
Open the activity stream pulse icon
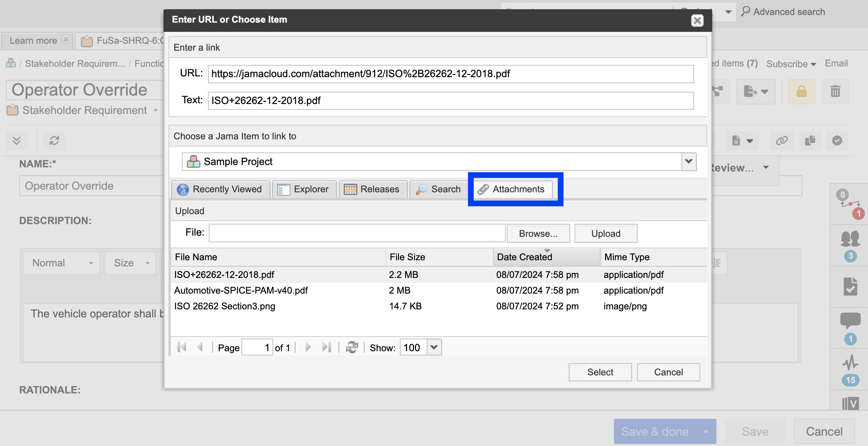click(x=850, y=362)
